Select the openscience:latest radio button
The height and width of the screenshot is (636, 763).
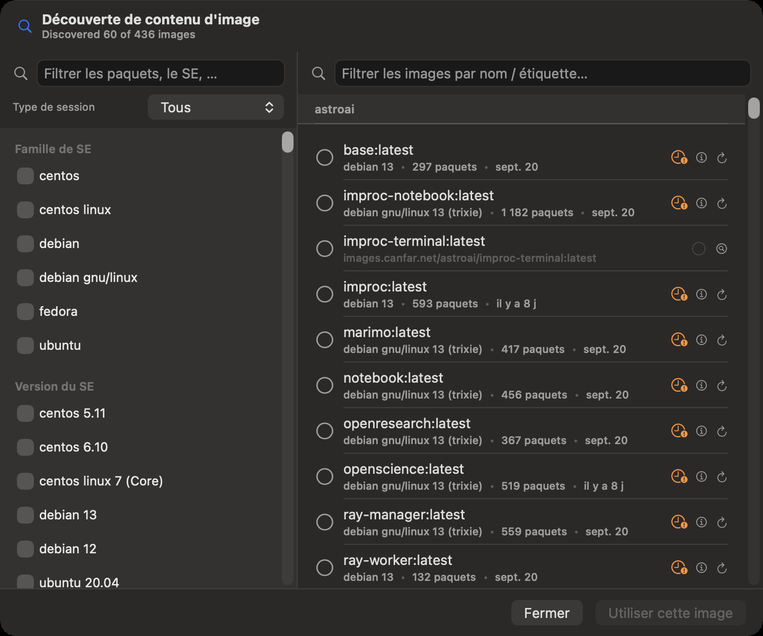[x=325, y=476]
